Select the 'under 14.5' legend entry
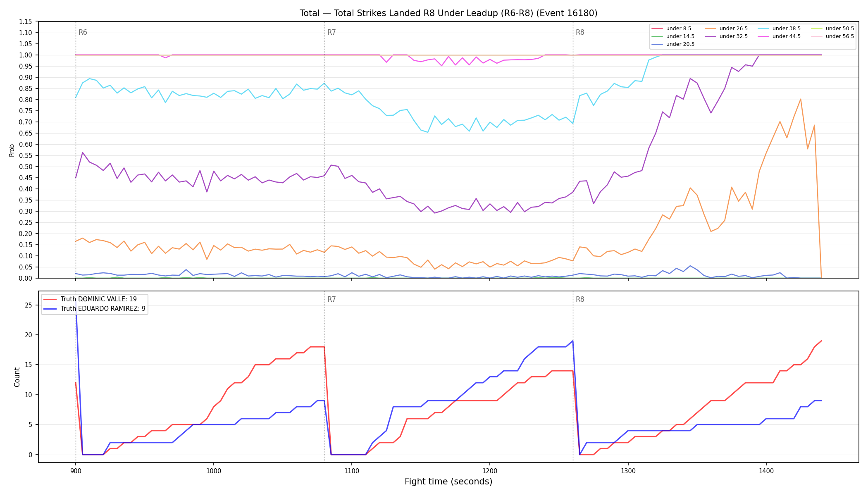 pos(673,36)
